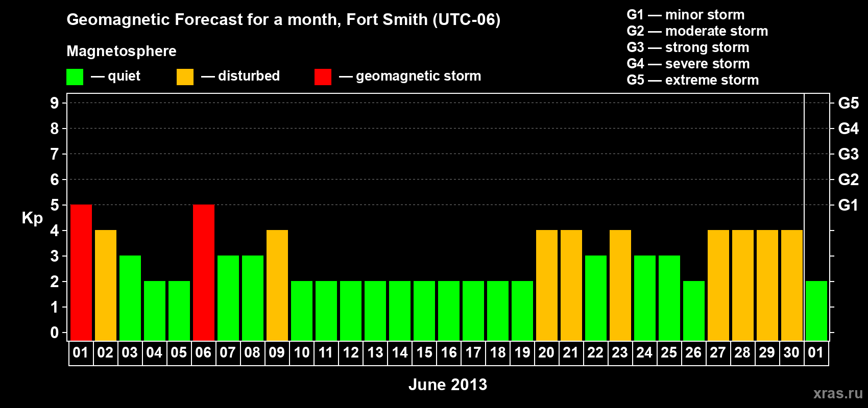Click the date label '17' below chart

click(473, 353)
